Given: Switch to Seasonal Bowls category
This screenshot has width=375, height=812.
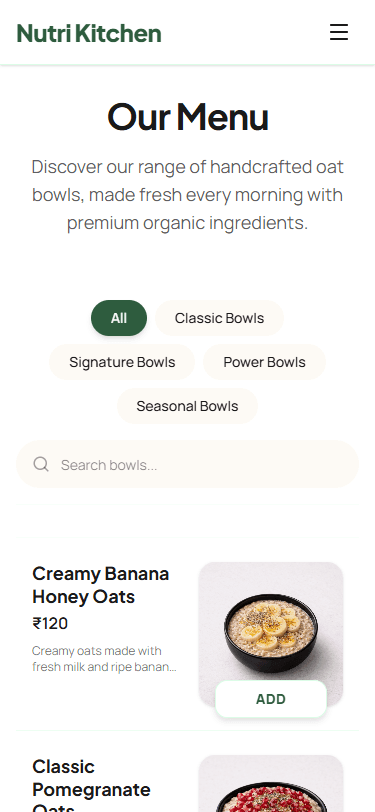Looking at the screenshot, I should (187, 406).
